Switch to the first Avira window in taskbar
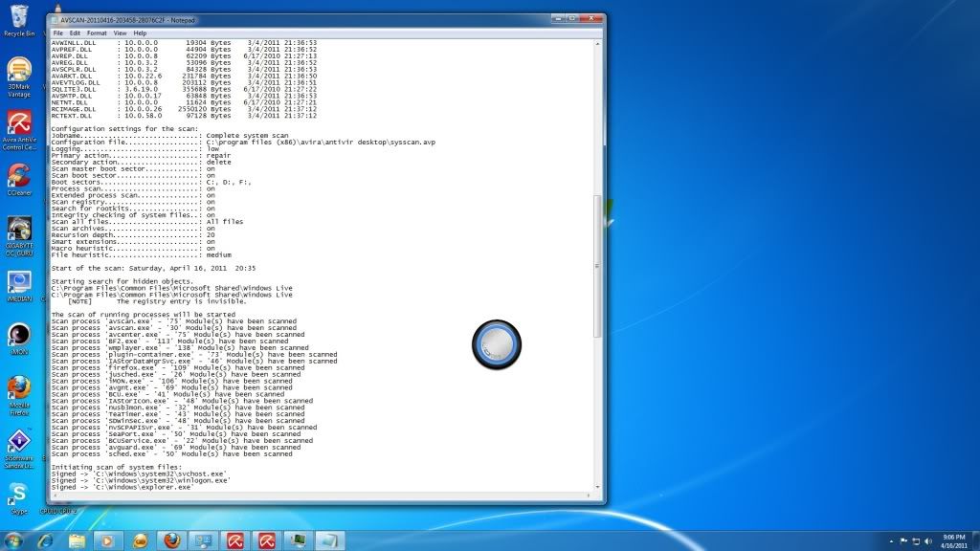 (235, 540)
